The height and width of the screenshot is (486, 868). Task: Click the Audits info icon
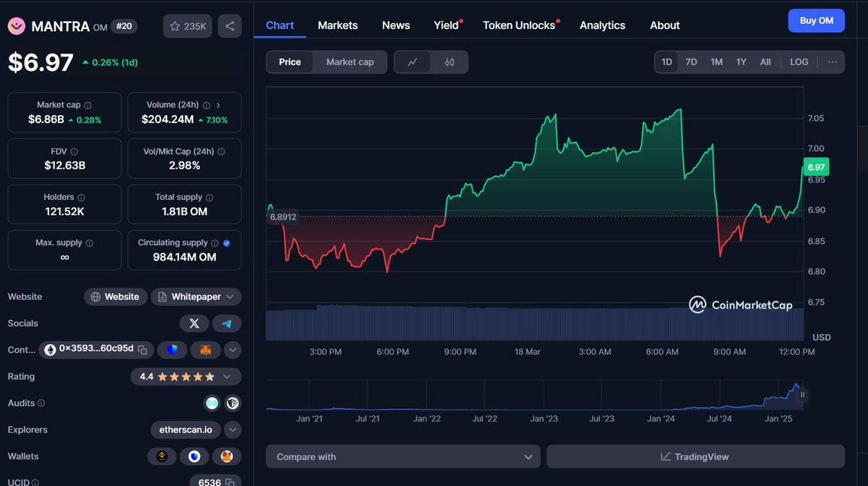pyautogui.click(x=41, y=403)
